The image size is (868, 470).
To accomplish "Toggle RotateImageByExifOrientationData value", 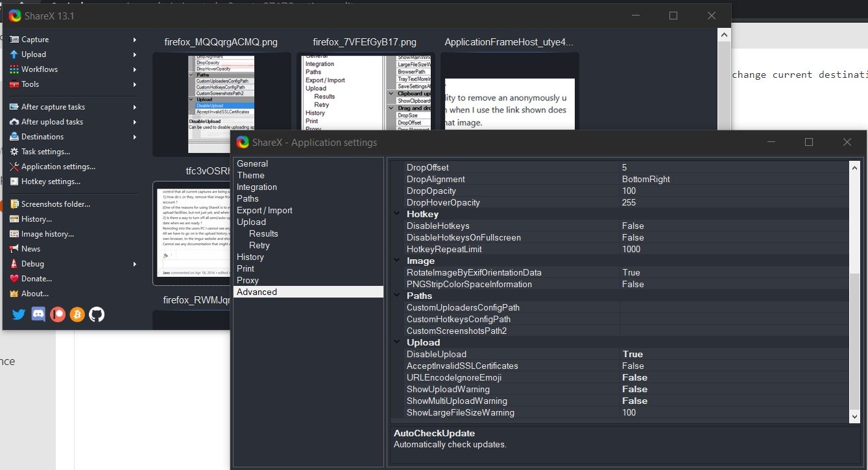I will (734, 272).
